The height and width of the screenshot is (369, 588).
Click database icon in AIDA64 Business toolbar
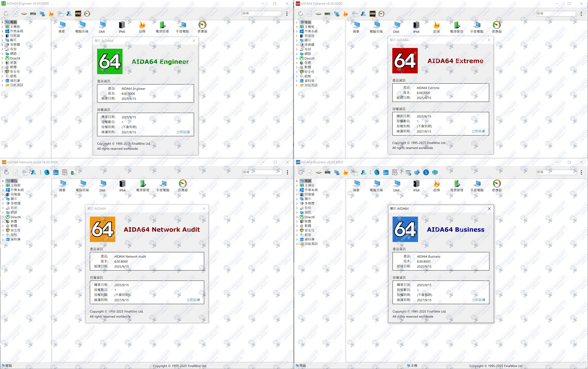pos(386,173)
